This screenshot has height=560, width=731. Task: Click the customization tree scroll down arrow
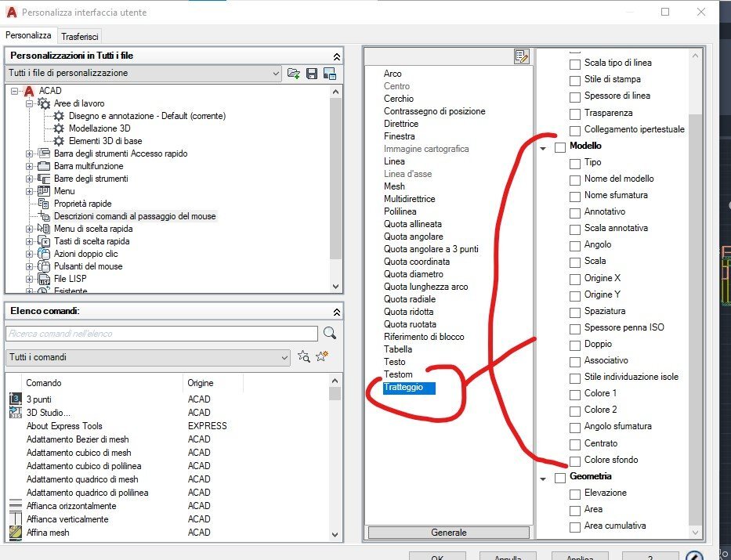pos(335,287)
